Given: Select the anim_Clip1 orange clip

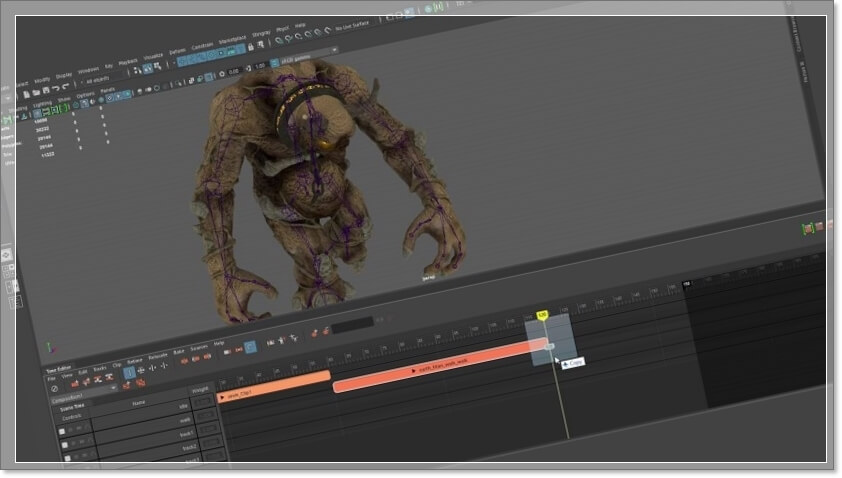Looking at the screenshot, I should pos(273,387).
